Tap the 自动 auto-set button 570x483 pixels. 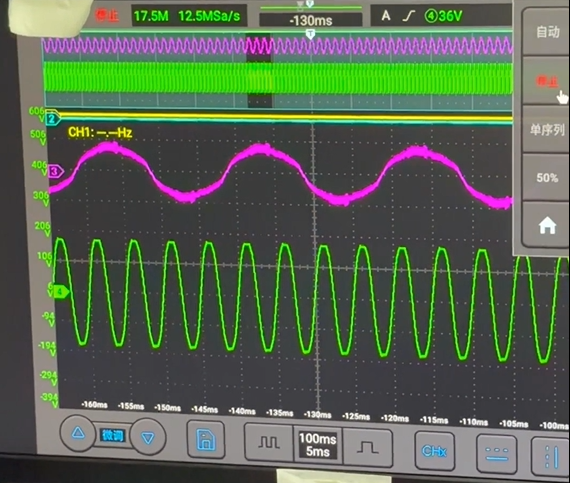click(x=547, y=32)
